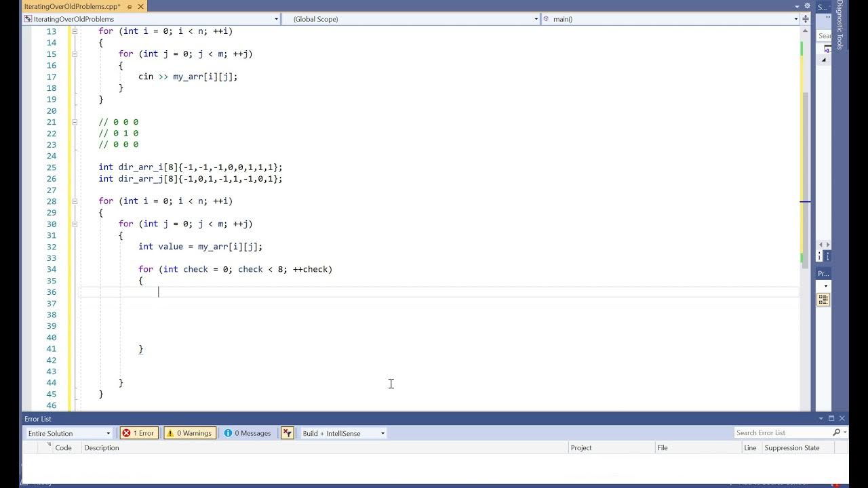Click the dir_arr_i[8] declaration on line 25
The width and height of the screenshot is (868, 488).
(190, 167)
